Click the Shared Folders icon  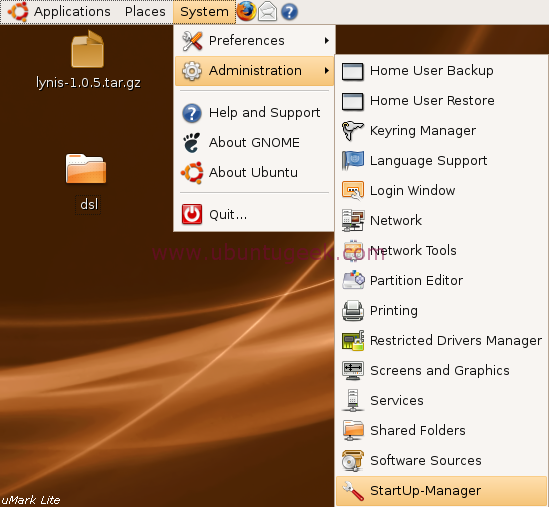tap(353, 431)
